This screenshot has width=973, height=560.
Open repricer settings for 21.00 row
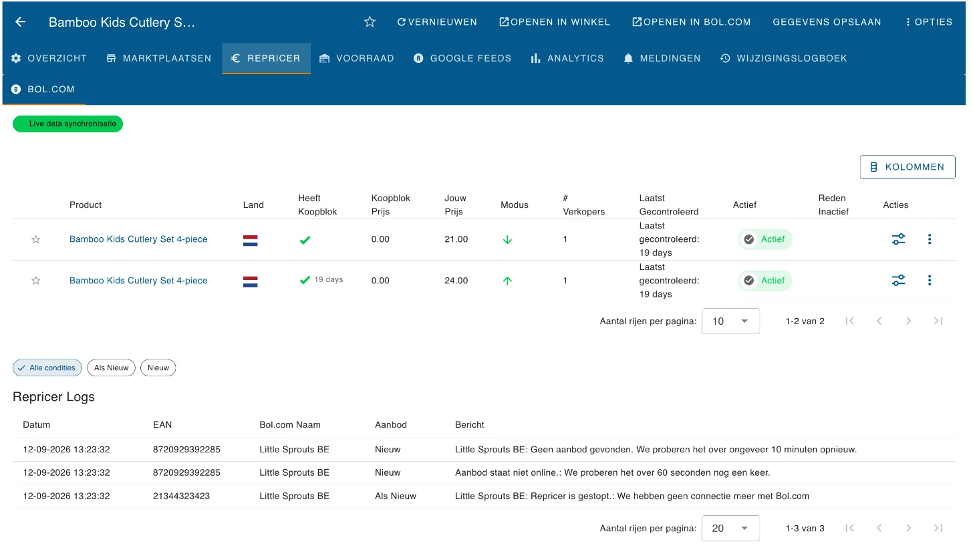[899, 239]
